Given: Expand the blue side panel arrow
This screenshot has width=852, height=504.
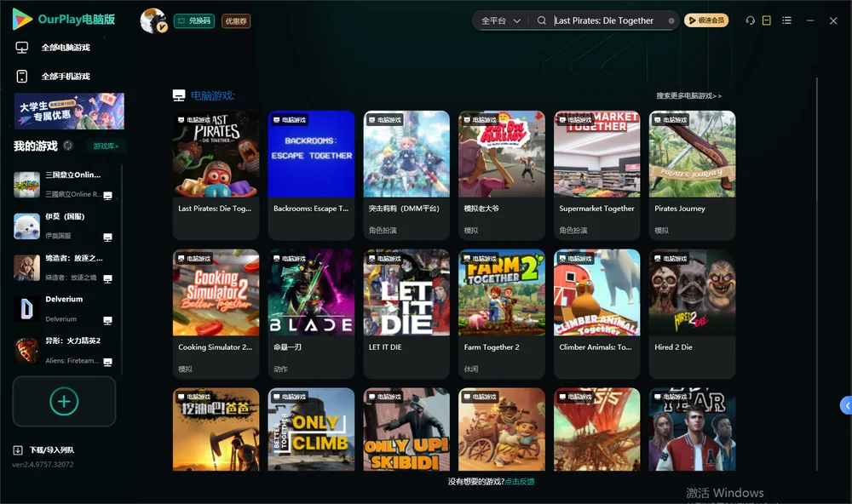Looking at the screenshot, I should tap(847, 406).
